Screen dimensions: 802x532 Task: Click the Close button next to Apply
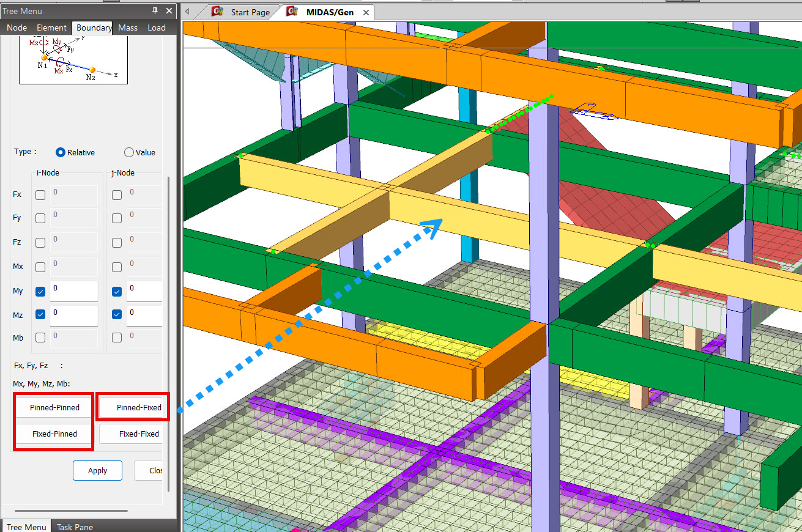pos(149,470)
